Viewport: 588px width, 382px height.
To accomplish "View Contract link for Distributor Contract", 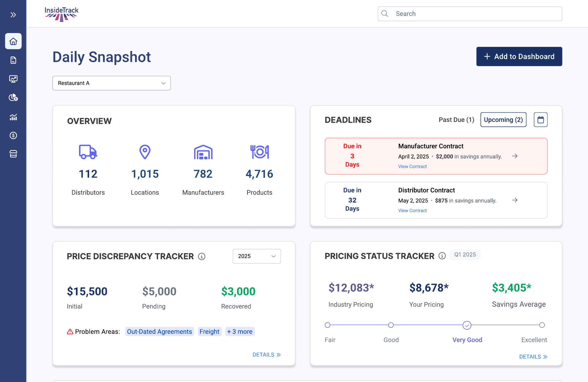I will 412,211.
